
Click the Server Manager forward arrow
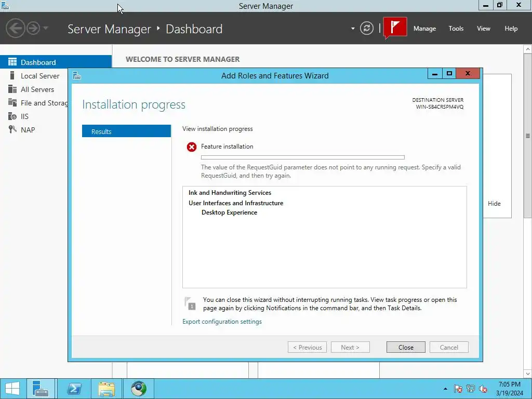click(x=33, y=28)
